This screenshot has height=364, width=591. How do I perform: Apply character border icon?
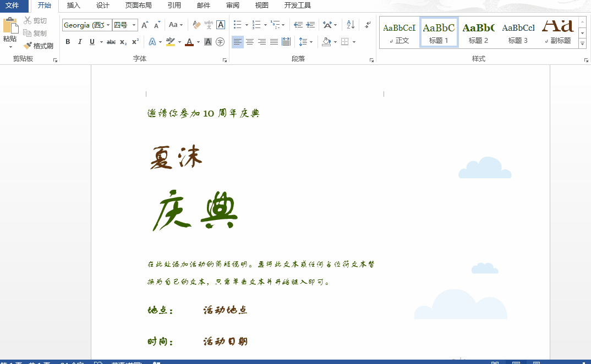point(221,25)
